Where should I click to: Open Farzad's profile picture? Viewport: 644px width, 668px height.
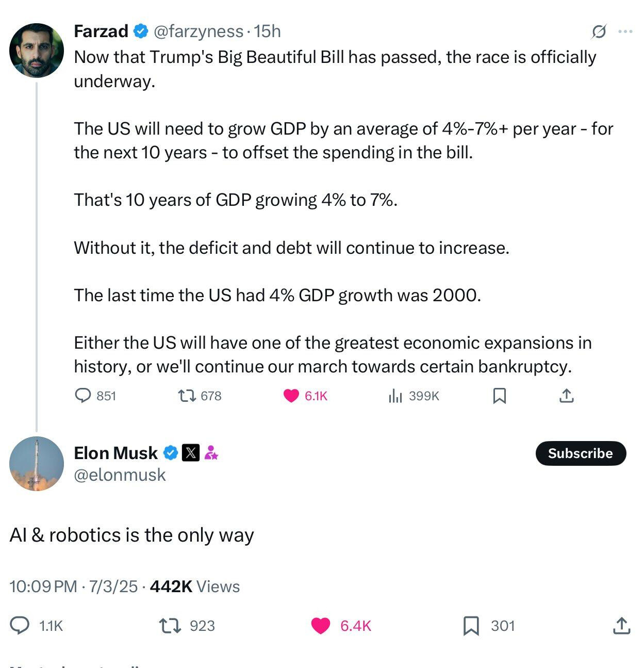pyautogui.click(x=37, y=51)
